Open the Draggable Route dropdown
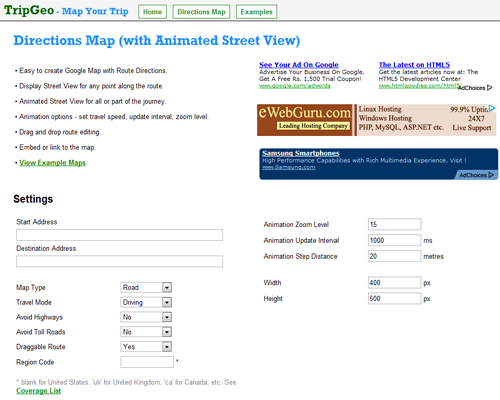The height and width of the screenshot is (400, 500). pyautogui.click(x=146, y=347)
